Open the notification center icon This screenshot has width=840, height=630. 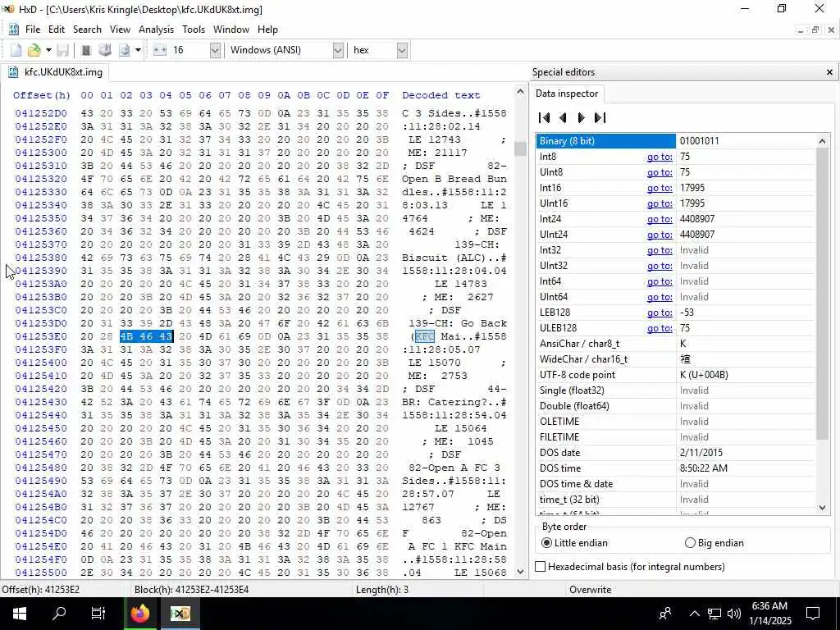[813, 614]
